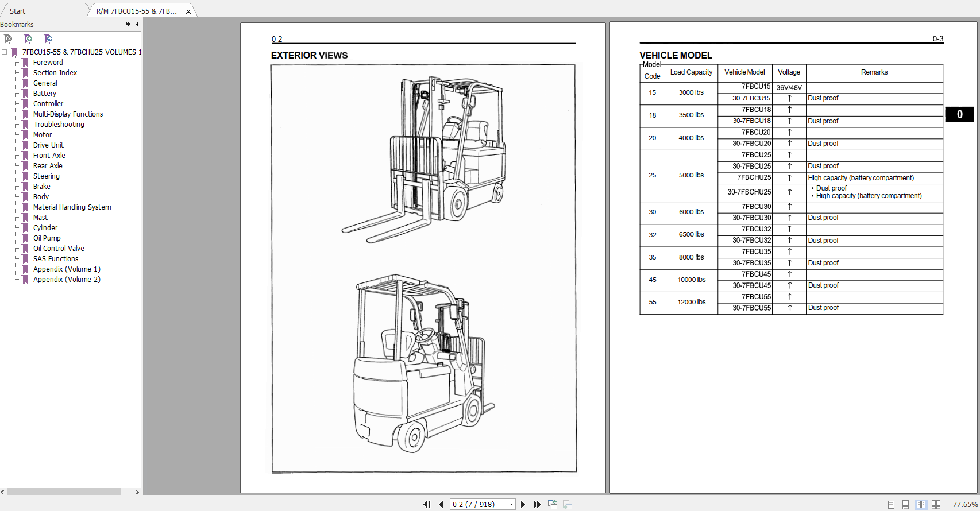Enable continuous page scrolling layout

click(905, 504)
